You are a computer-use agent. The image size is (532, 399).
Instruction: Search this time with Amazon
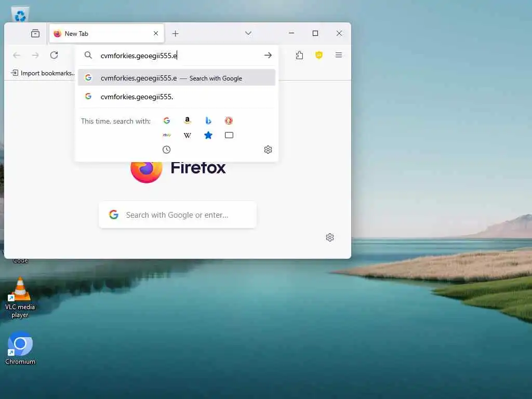tap(187, 121)
